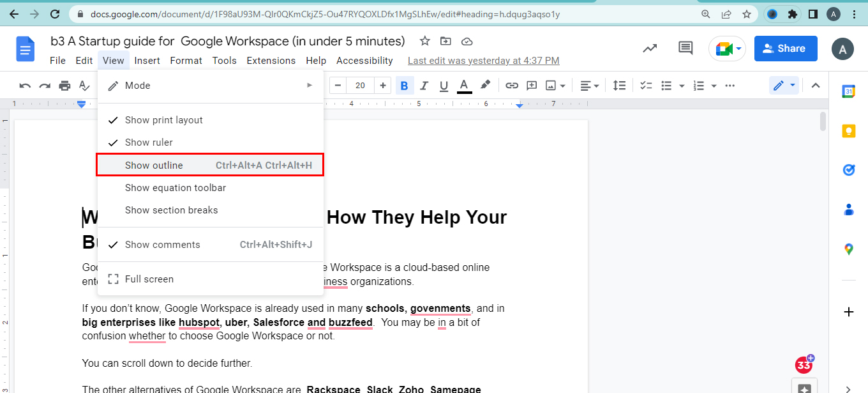The height and width of the screenshot is (393, 868).
Task: Open Google Keep in the side panel
Action: tap(849, 131)
